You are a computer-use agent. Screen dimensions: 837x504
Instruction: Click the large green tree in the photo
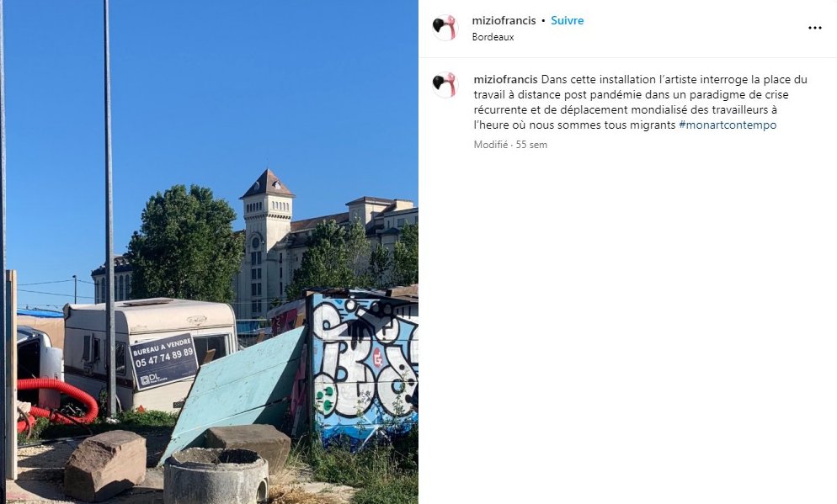(184, 244)
